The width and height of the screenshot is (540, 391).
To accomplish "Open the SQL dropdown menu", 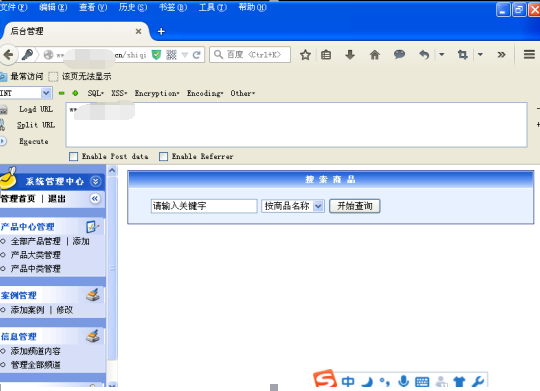I will (95, 93).
